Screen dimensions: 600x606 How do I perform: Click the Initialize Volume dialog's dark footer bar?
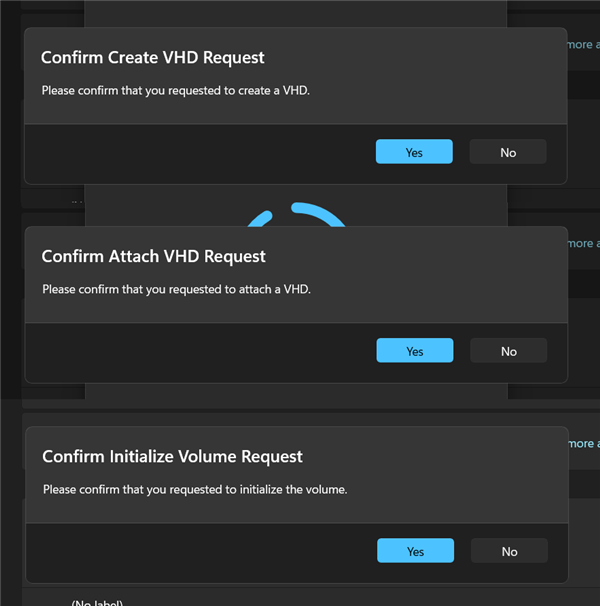(x=200, y=552)
